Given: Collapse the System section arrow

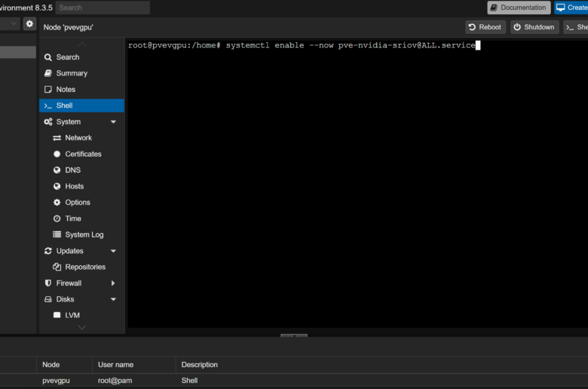Looking at the screenshot, I should (x=113, y=122).
